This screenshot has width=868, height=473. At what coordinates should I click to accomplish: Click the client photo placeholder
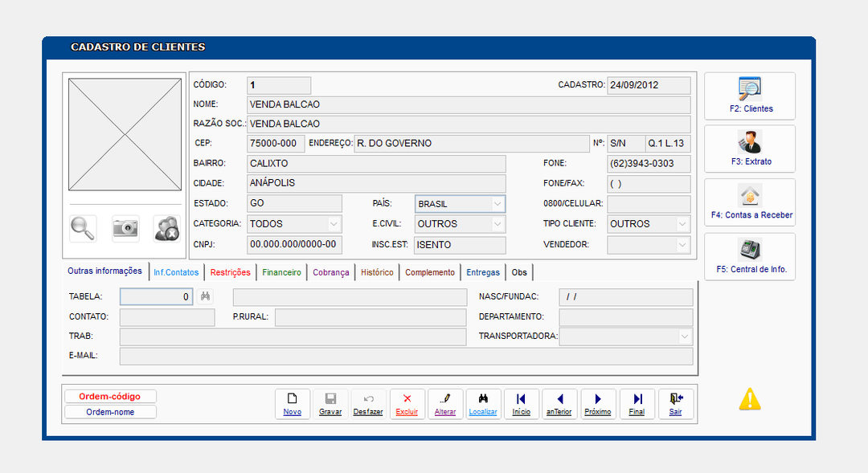point(125,134)
